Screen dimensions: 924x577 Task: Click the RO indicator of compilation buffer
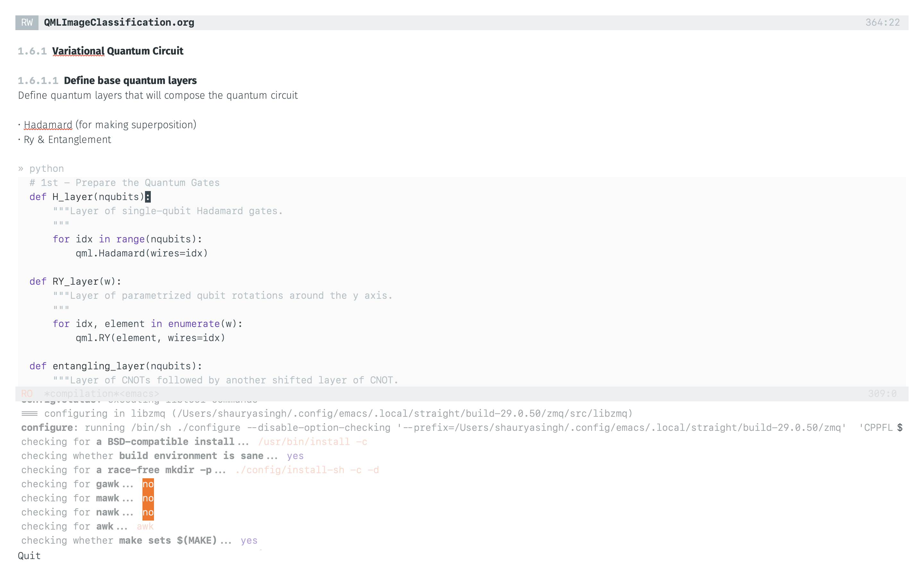pyautogui.click(x=27, y=393)
